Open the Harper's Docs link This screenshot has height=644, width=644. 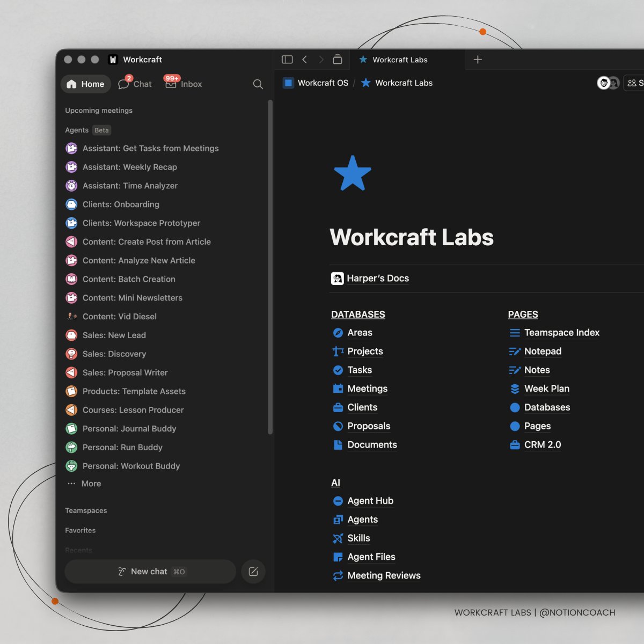tap(378, 279)
